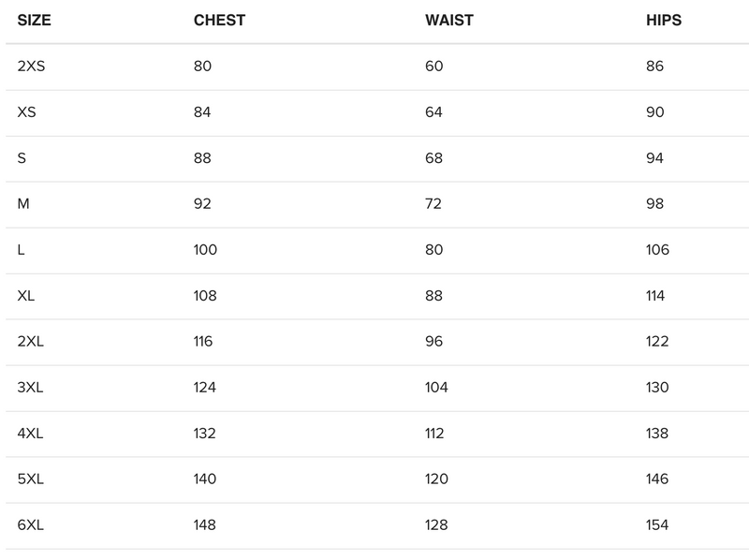Viewport: 749px width, 560px height.
Task: Click the SIZE column header
Action: 35,21
